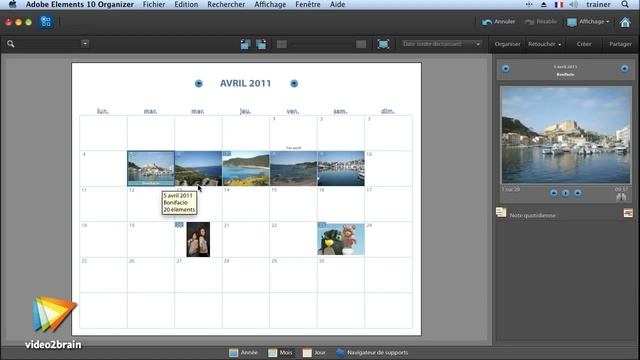The width and height of the screenshot is (640, 360).
Task: Select the empty April 1 day cell
Action: pos(293,133)
